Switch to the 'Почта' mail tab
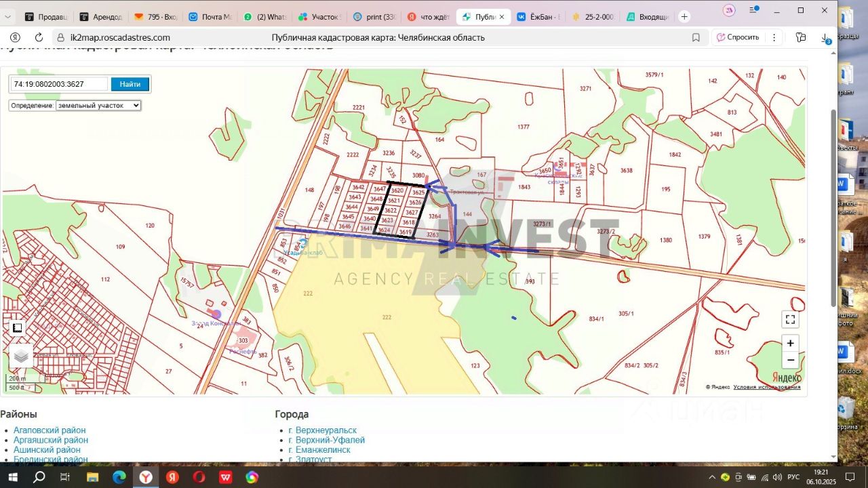The image size is (868, 488). (212, 16)
